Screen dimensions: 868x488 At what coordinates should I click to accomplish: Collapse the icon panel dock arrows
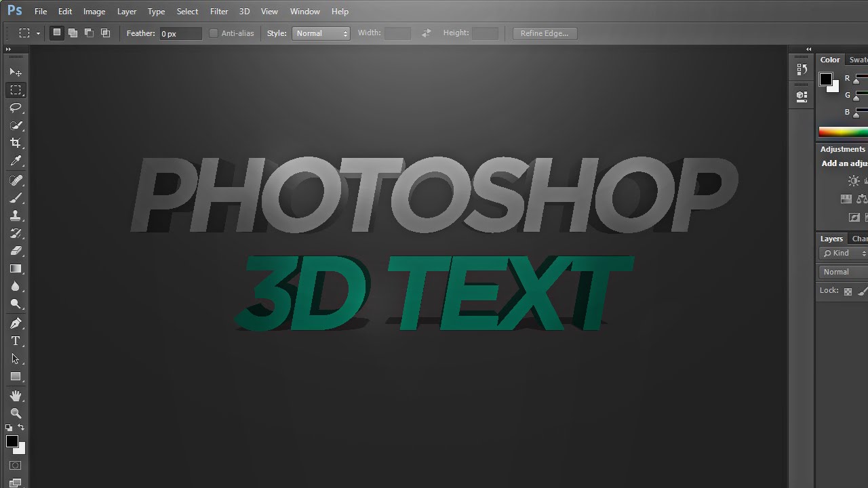coord(808,49)
